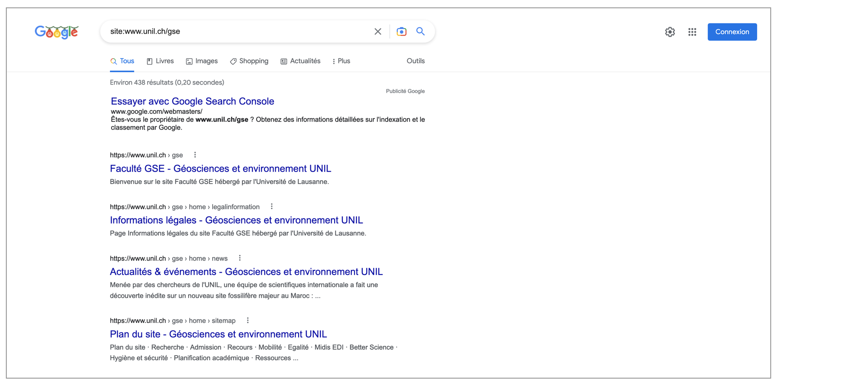Go to the Shopping tab
The height and width of the screenshot is (385, 868).
249,61
